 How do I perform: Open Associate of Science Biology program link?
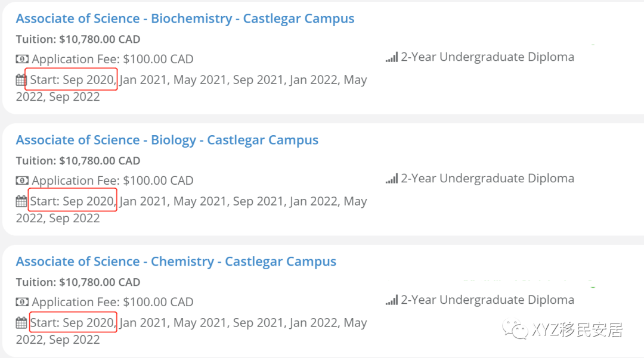[167, 140]
